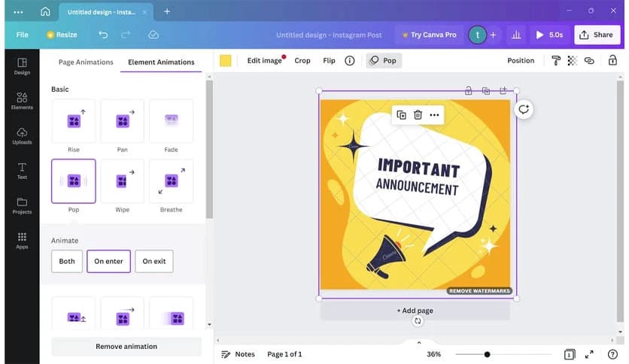Image resolution: width=629 pixels, height=364 pixels.
Task: Duplicate the selected element
Action: [401, 115]
